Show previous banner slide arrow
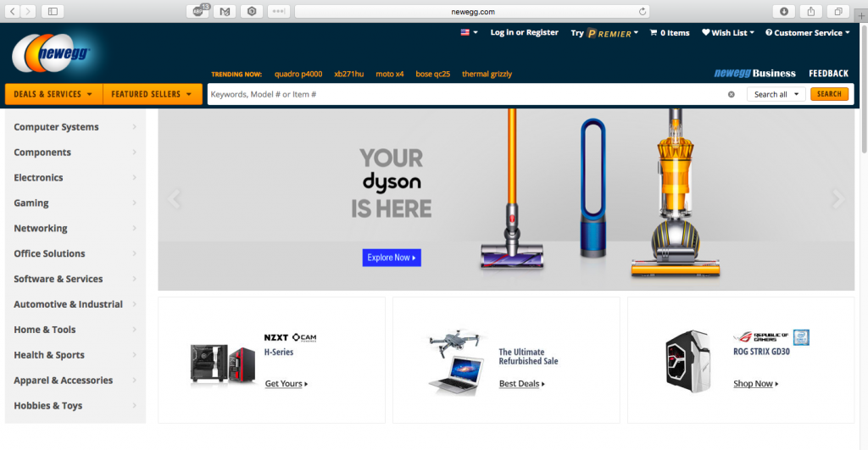 point(175,198)
